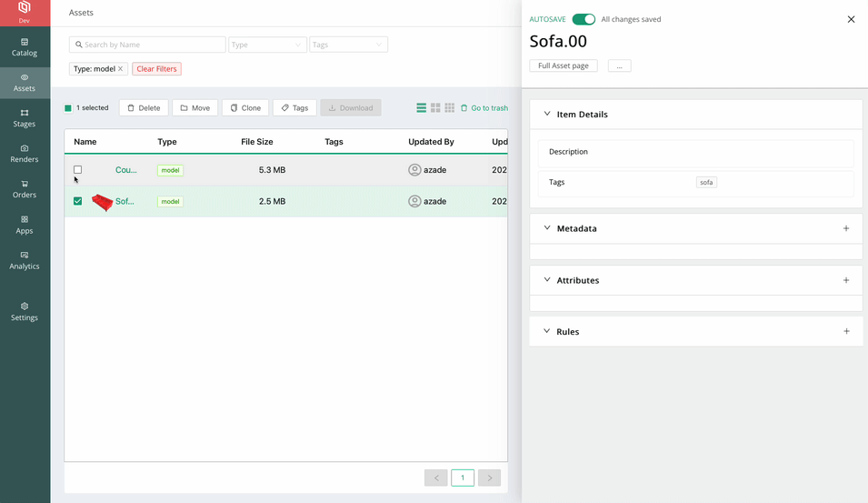Switch to small grid view icon

click(449, 108)
